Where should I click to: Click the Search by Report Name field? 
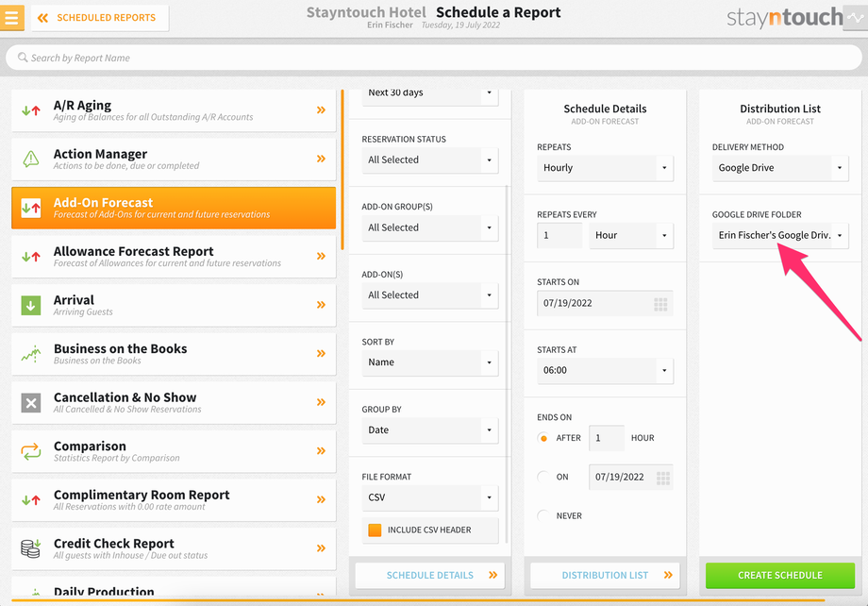[433, 58]
